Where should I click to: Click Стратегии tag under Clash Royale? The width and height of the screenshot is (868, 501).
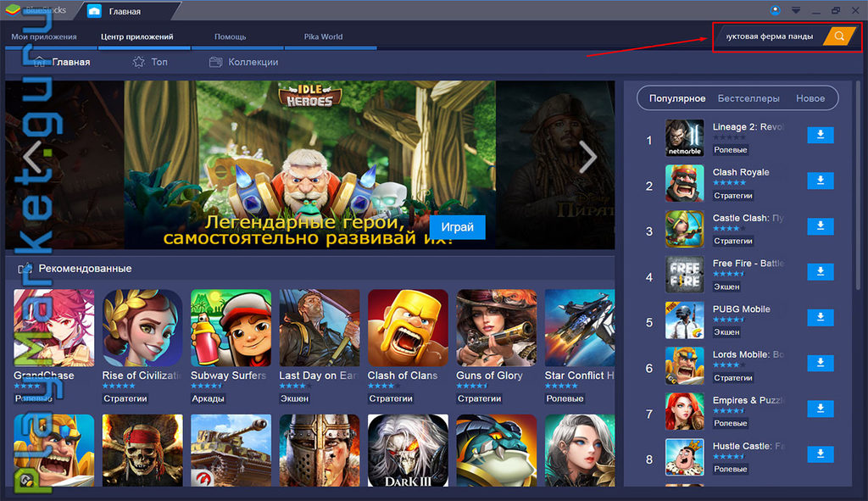733,196
